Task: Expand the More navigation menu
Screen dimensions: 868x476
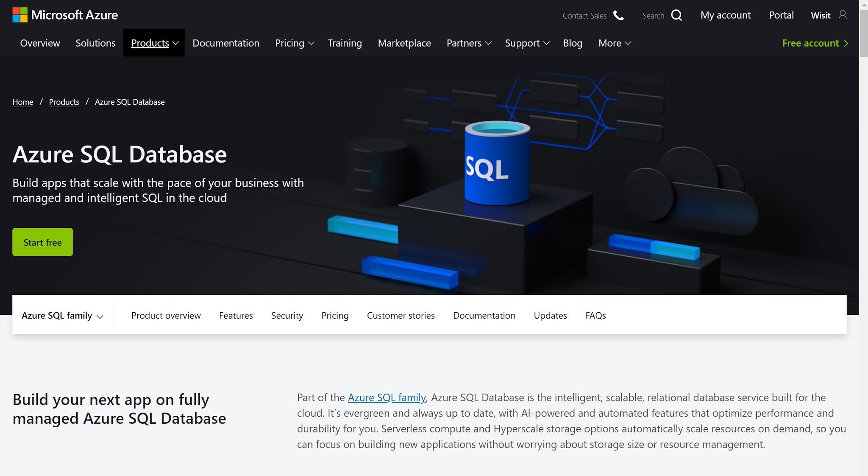Action: click(614, 43)
